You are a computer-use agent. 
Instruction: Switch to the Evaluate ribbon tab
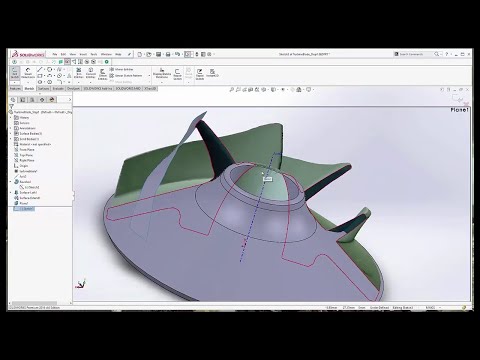pos(58,89)
